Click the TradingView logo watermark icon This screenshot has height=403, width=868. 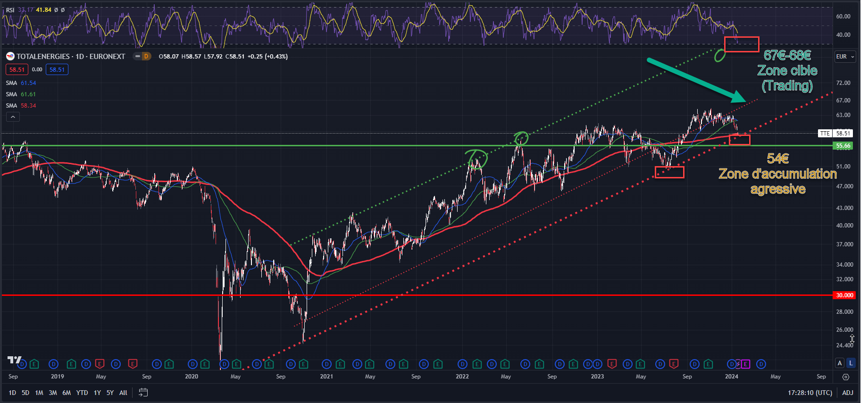coord(14,360)
